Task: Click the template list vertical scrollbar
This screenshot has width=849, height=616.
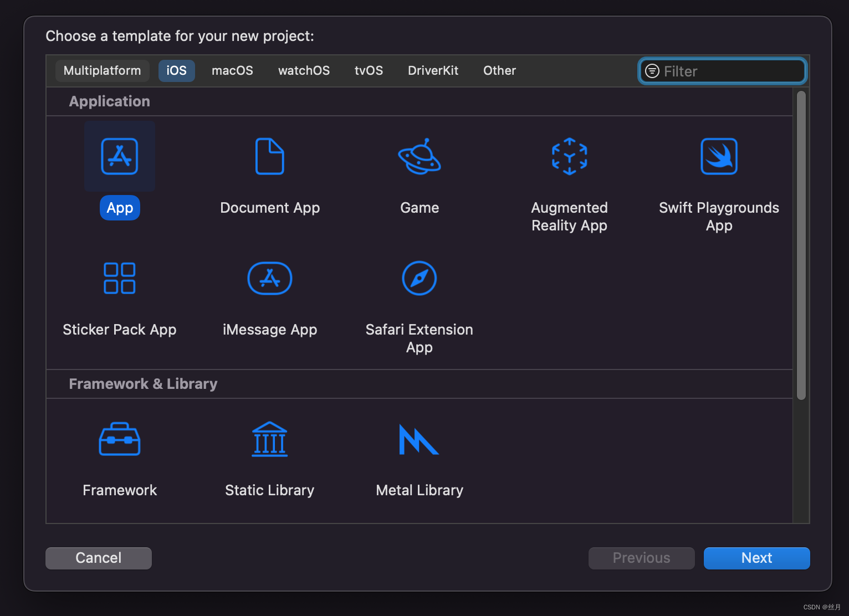Action: pyautogui.click(x=801, y=245)
